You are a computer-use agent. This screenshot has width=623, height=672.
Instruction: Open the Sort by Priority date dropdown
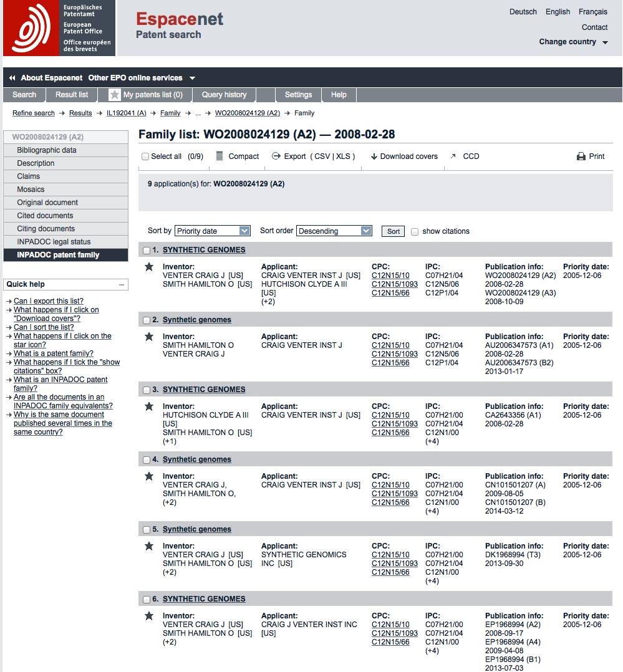(213, 231)
